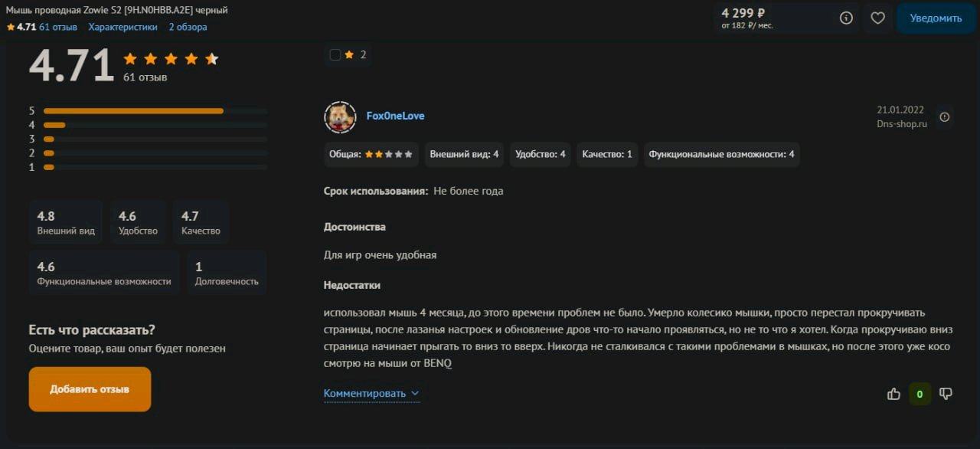Open price info circle icon

click(x=846, y=18)
